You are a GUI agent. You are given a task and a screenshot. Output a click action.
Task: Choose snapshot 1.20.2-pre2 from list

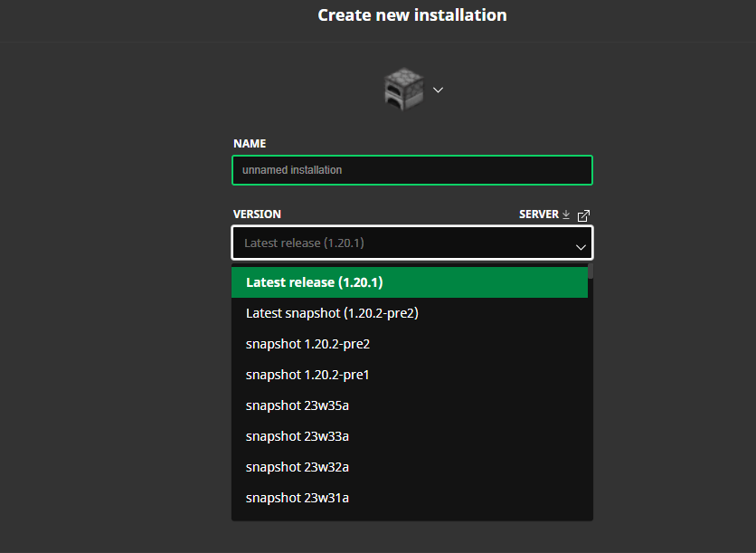(410, 344)
